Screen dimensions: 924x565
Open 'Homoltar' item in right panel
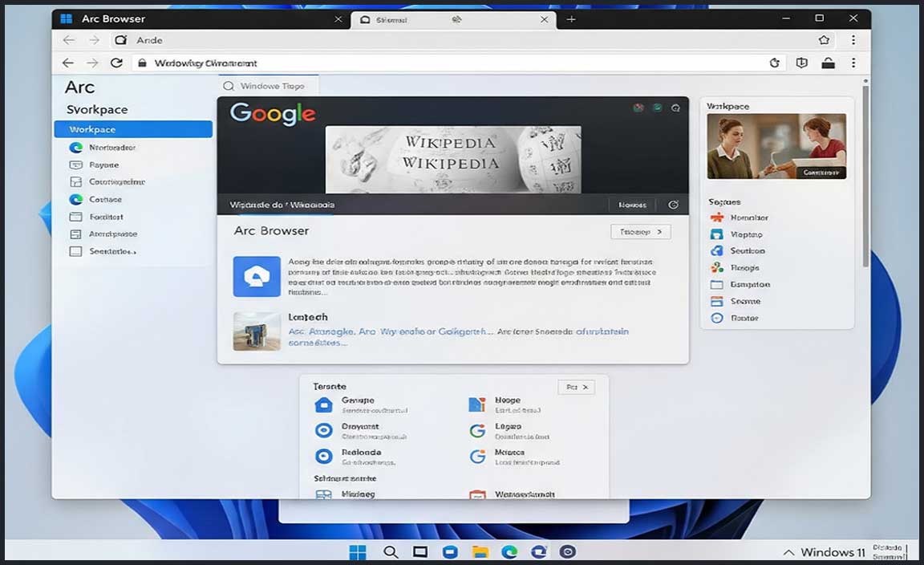(749, 217)
